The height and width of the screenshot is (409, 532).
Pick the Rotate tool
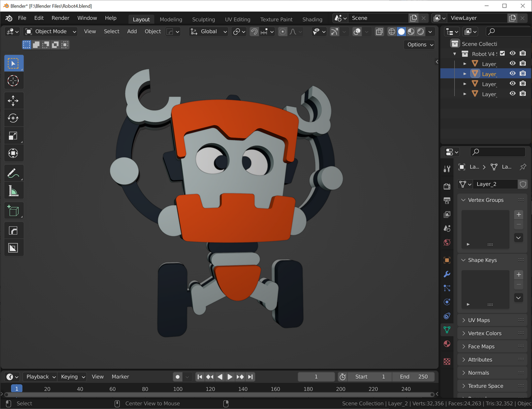point(13,118)
